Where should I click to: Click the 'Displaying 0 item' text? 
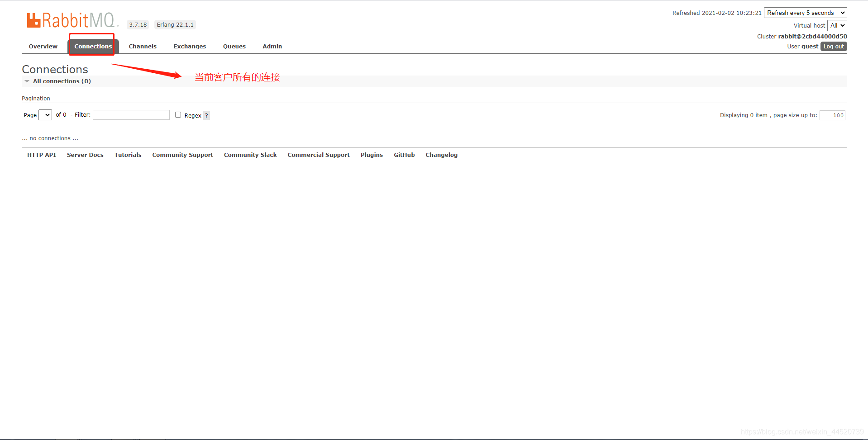pos(744,115)
